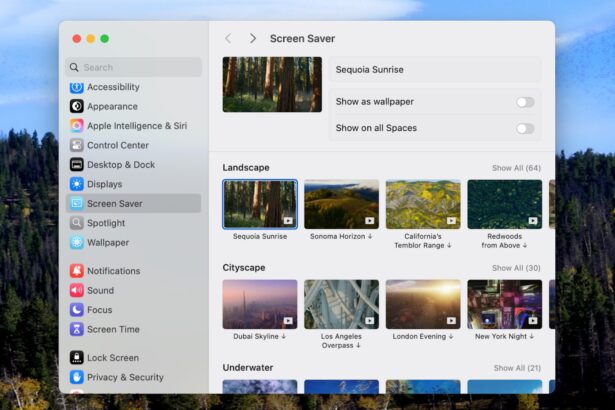Show all 30 Cityscape screen savers
The width and height of the screenshot is (615, 410).
pos(516,268)
